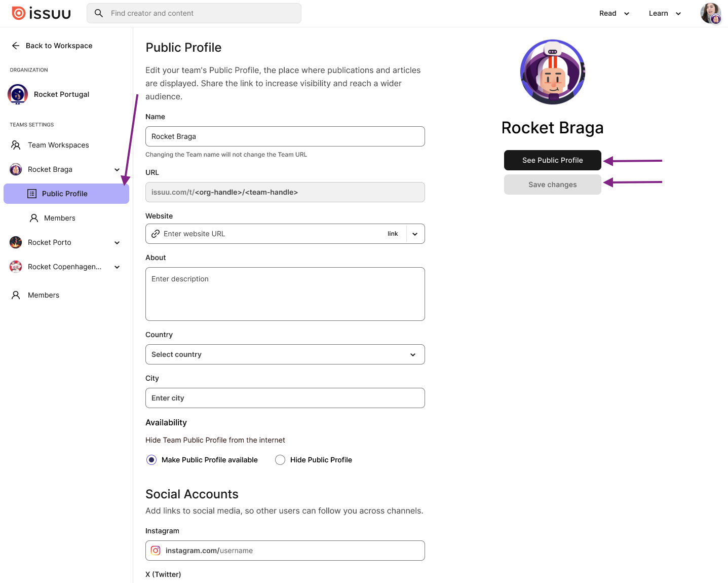The image size is (728, 583).
Task: Click the back arrow icon
Action: point(16,46)
